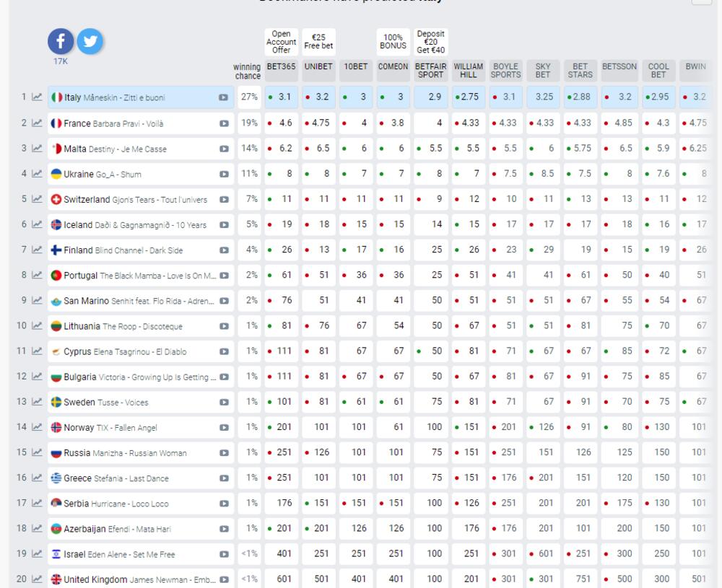
Task: Click the 'Open Account Offer' promo
Action: pos(281,42)
